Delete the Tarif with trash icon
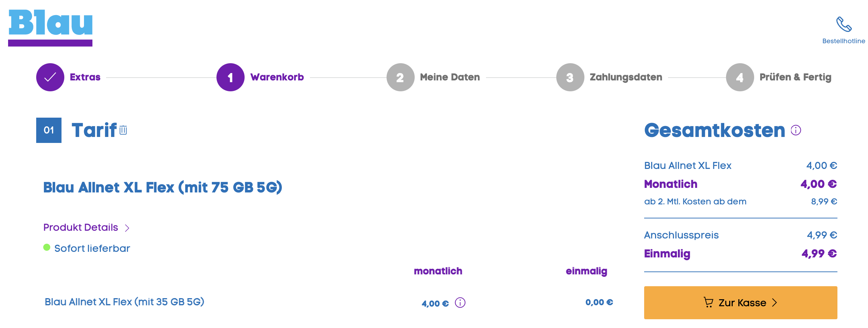This screenshot has width=868, height=328. (x=123, y=130)
